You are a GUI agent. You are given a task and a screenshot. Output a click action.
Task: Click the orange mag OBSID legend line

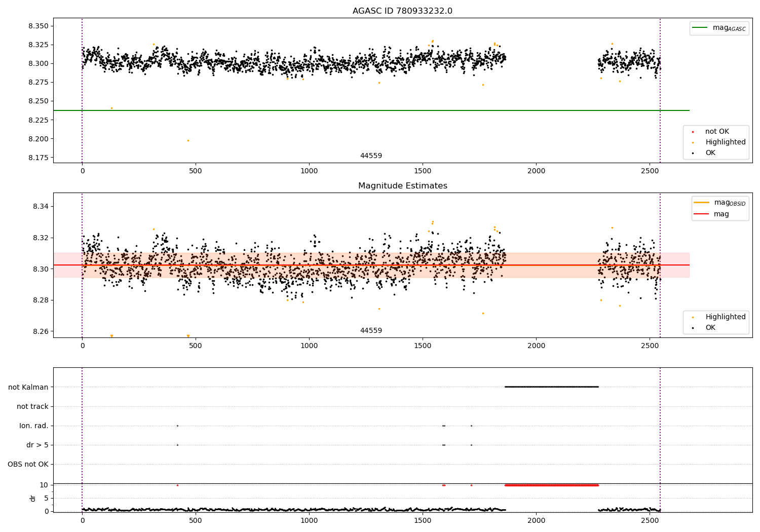pyautogui.click(x=702, y=203)
